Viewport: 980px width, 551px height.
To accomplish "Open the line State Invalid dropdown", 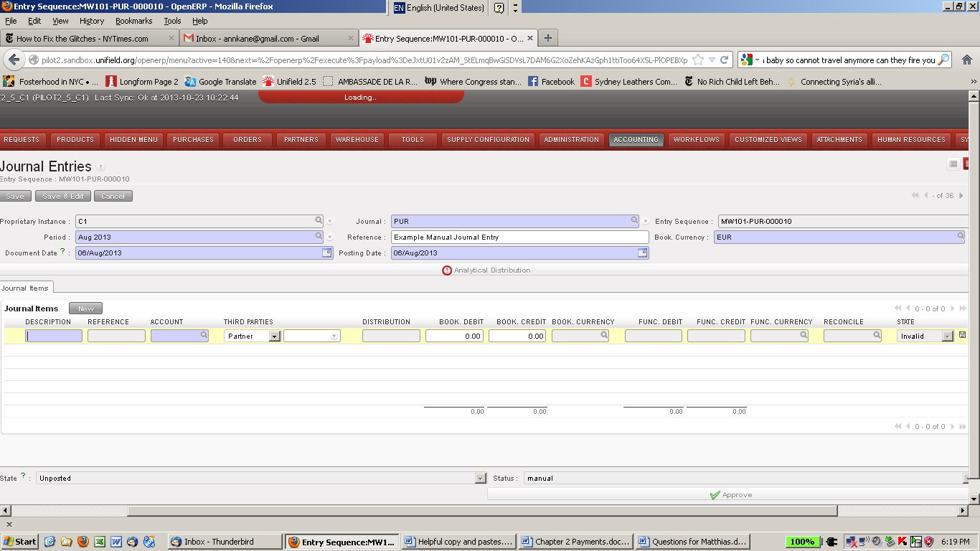I will (x=947, y=336).
